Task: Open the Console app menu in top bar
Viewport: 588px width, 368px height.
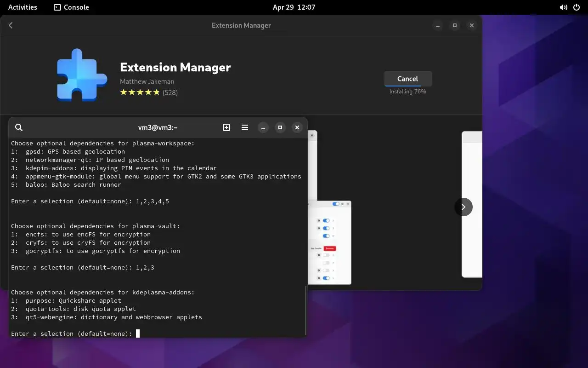Action: (x=71, y=7)
